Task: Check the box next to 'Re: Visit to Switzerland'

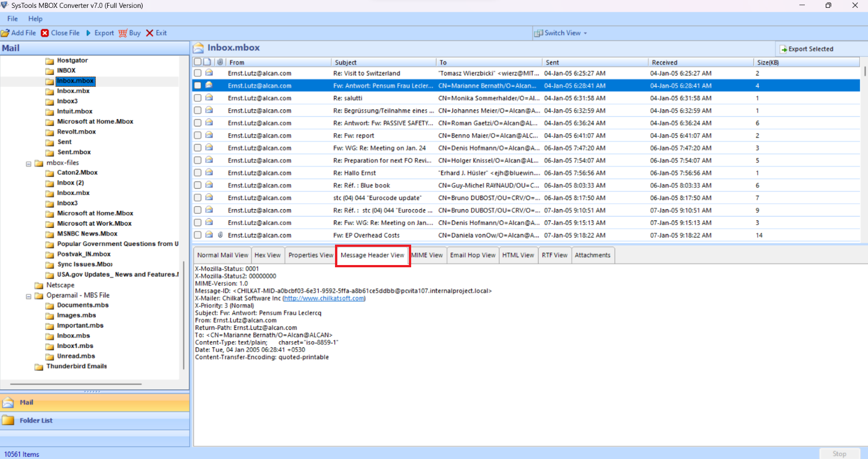Action: coord(198,73)
